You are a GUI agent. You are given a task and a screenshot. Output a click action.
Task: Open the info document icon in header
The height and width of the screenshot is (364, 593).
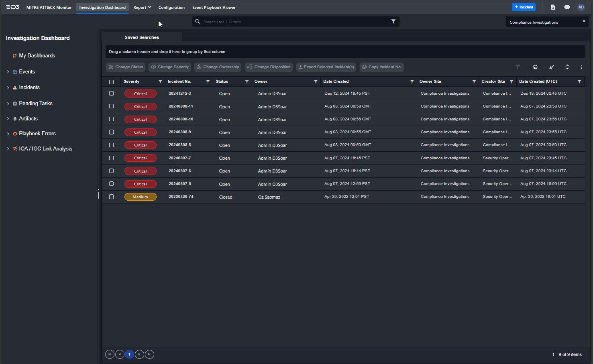[553, 7]
